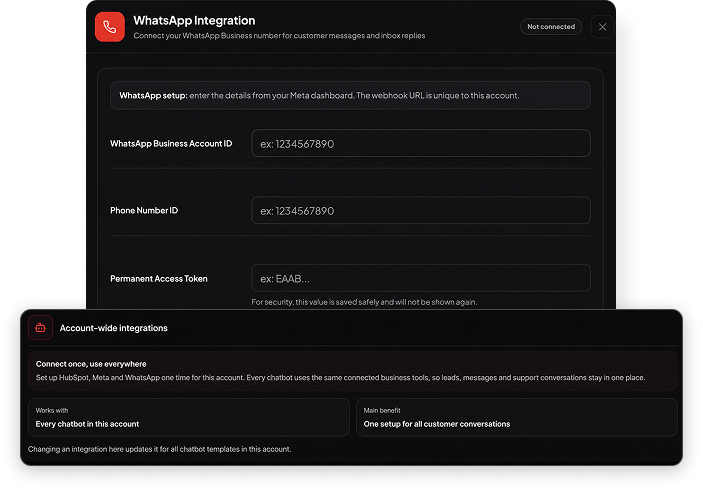Image resolution: width=703 pixels, height=490 pixels.
Task: Click the Permanent Access Token label
Action: coord(159,278)
